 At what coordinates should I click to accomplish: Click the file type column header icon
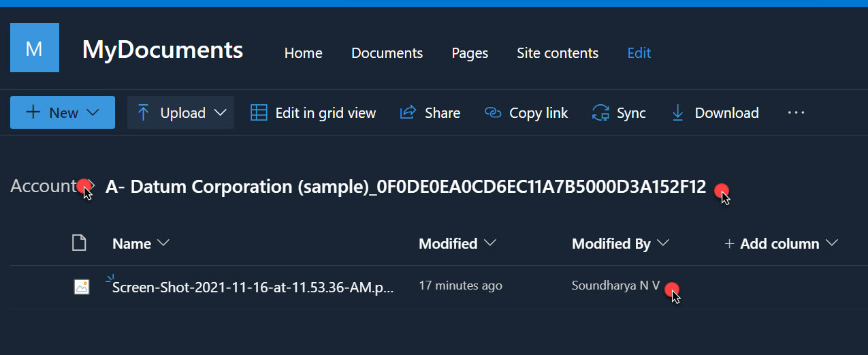pos(80,243)
